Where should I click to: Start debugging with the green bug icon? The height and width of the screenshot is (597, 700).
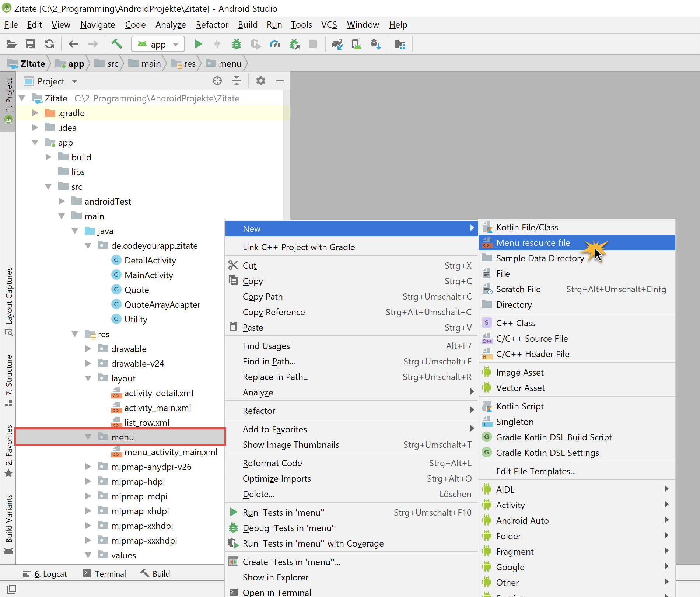click(x=236, y=44)
